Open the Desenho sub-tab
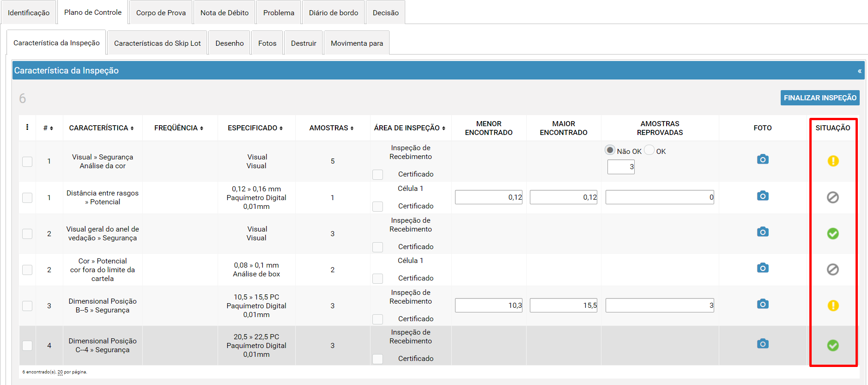Screen dimensions: 868x385 tap(230, 43)
